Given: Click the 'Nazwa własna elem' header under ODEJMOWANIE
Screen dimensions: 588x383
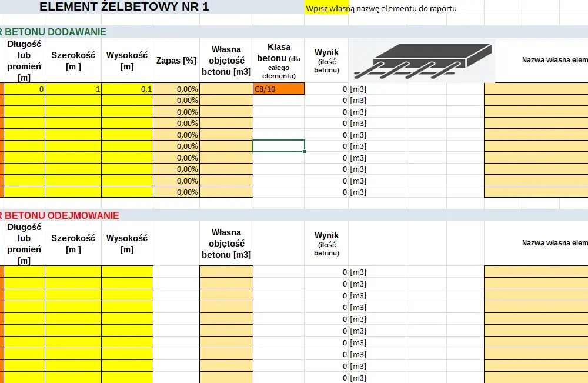Looking at the screenshot, I should (554, 243).
